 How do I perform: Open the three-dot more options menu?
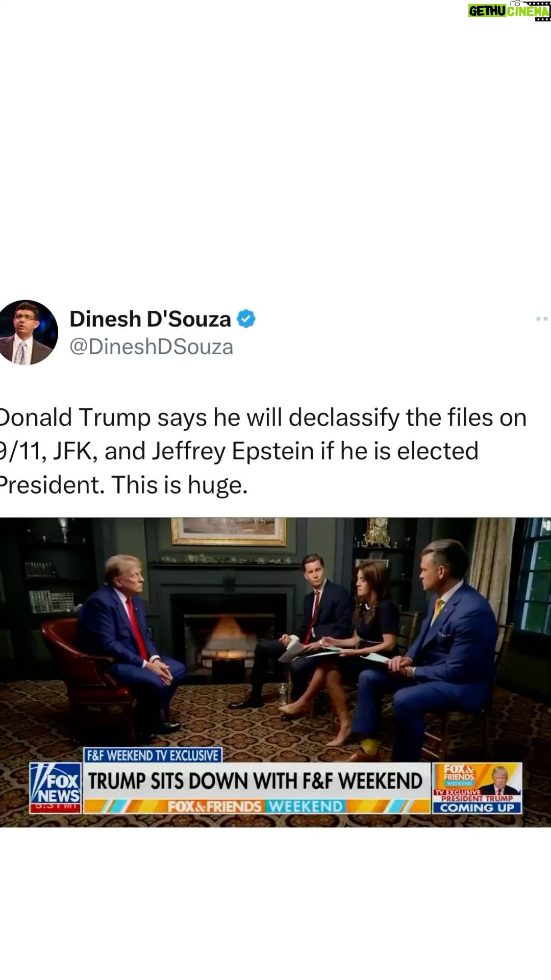pyautogui.click(x=543, y=319)
